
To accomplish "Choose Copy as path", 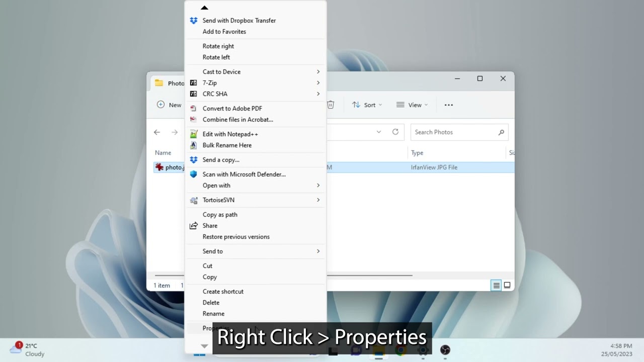I will [x=256, y=215].
